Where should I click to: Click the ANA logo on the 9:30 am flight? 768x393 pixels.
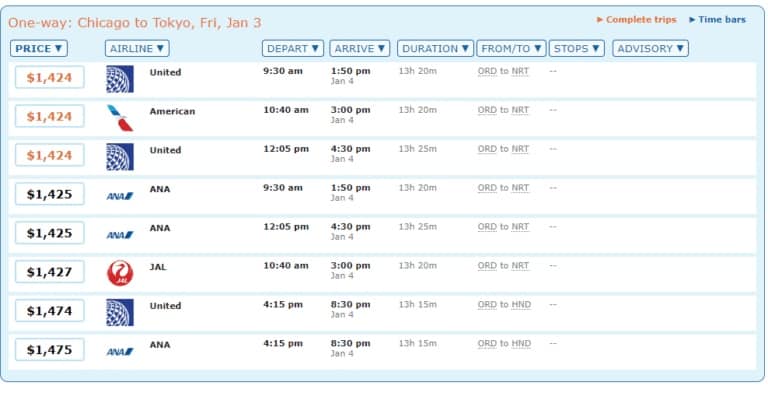[x=120, y=196]
